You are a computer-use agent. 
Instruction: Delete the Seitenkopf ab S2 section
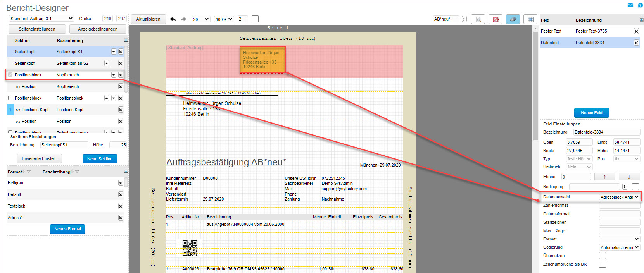coord(121,63)
